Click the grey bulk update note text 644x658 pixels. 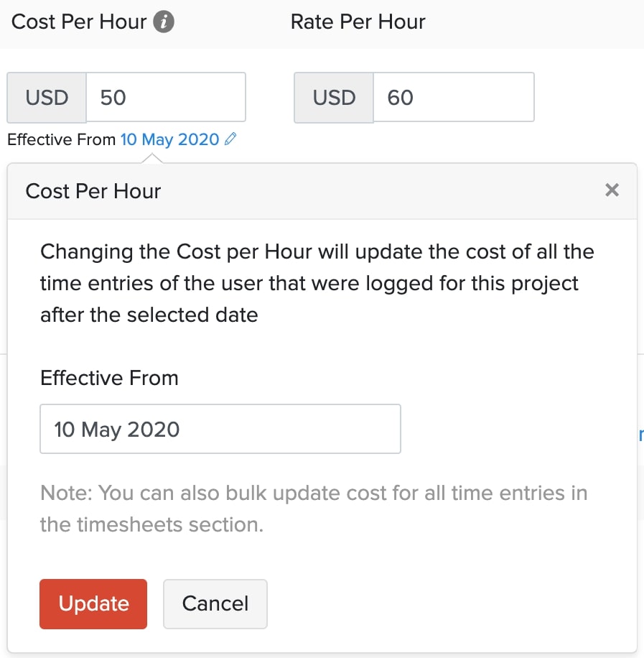314,509
